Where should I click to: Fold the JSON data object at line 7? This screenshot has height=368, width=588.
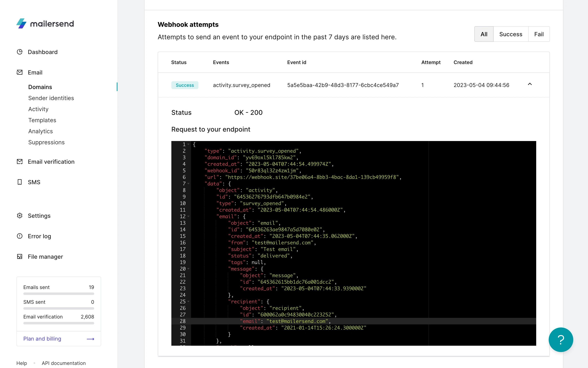tap(188, 184)
